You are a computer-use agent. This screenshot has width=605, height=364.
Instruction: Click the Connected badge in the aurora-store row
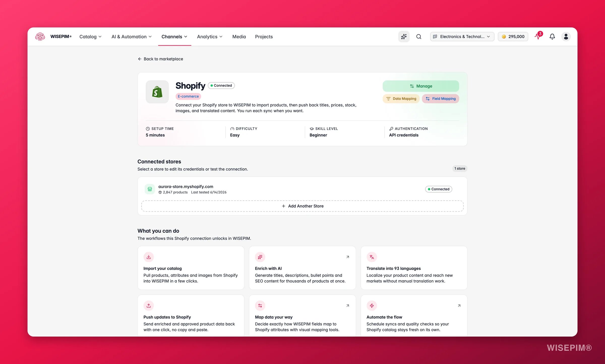(x=439, y=189)
